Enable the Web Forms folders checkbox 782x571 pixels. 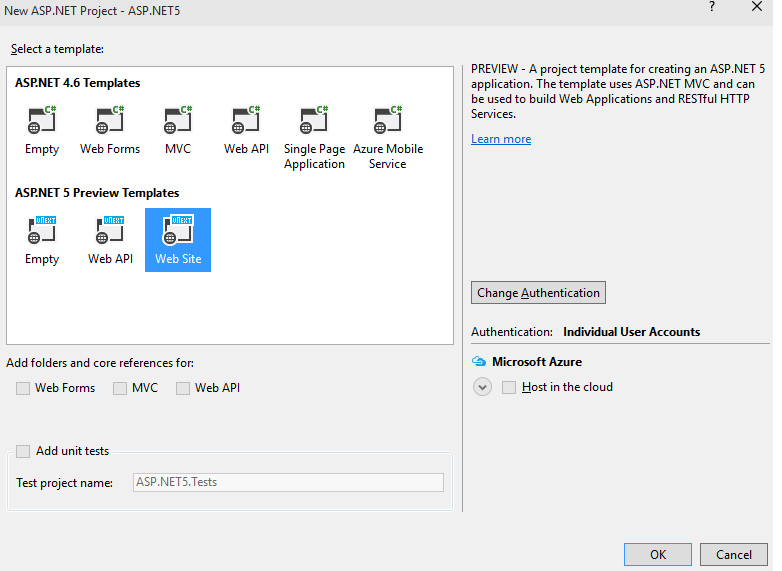point(23,388)
